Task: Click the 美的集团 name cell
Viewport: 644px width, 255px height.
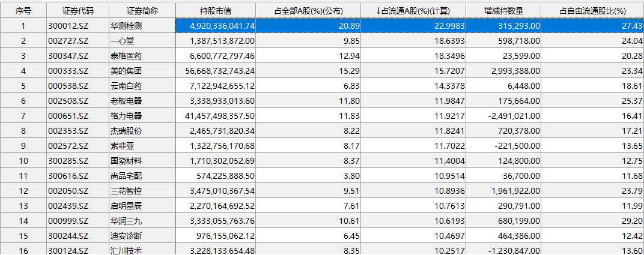Action: click(x=142, y=71)
